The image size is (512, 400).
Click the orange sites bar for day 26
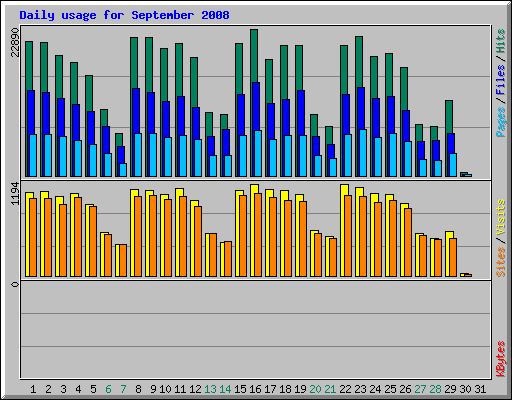tap(408, 242)
